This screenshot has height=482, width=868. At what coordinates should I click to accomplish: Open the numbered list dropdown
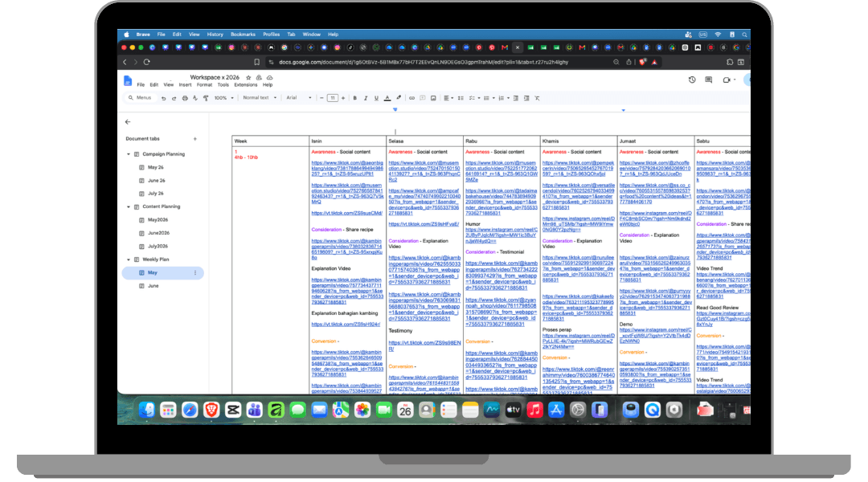point(504,98)
